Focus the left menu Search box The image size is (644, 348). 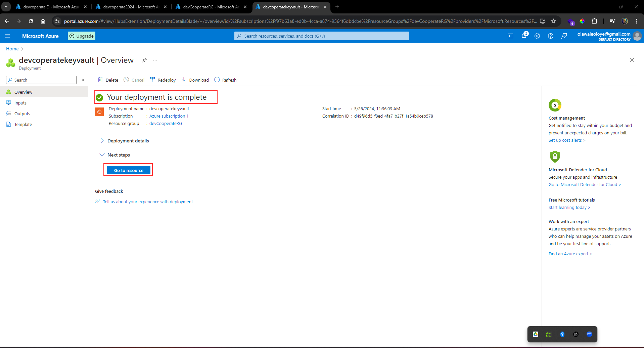coord(41,80)
